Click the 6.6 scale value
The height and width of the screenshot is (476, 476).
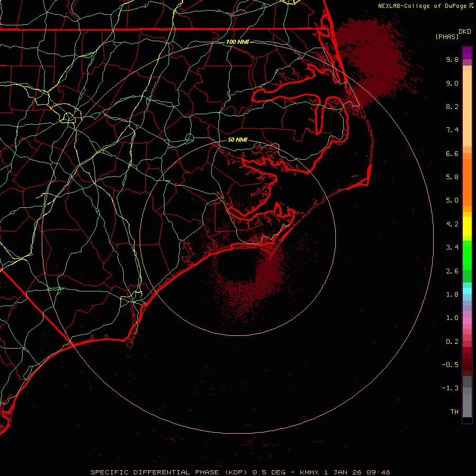pyautogui.click(x=452, y=153)
